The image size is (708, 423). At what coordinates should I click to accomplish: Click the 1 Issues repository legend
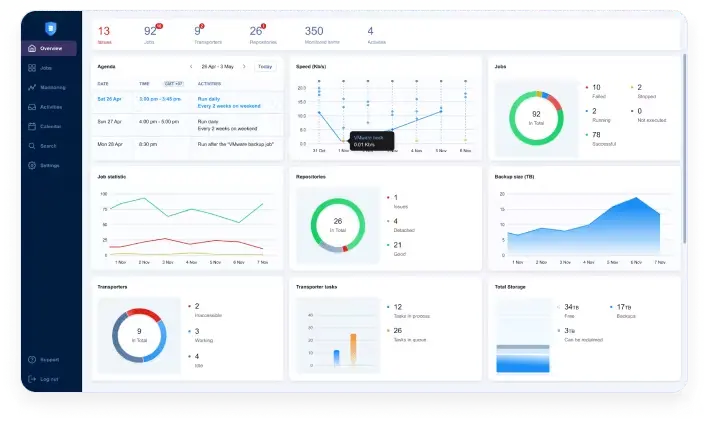(x=397, y=201)
